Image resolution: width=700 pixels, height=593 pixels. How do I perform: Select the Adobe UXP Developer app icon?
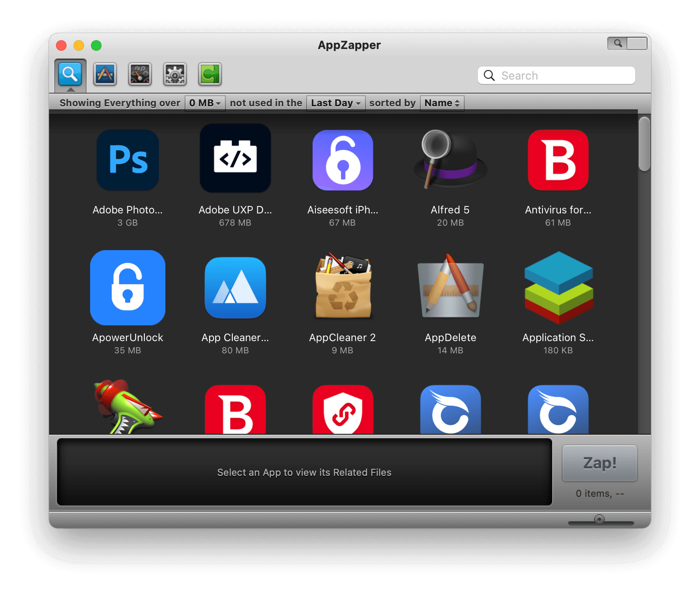(x=235, y=158)
